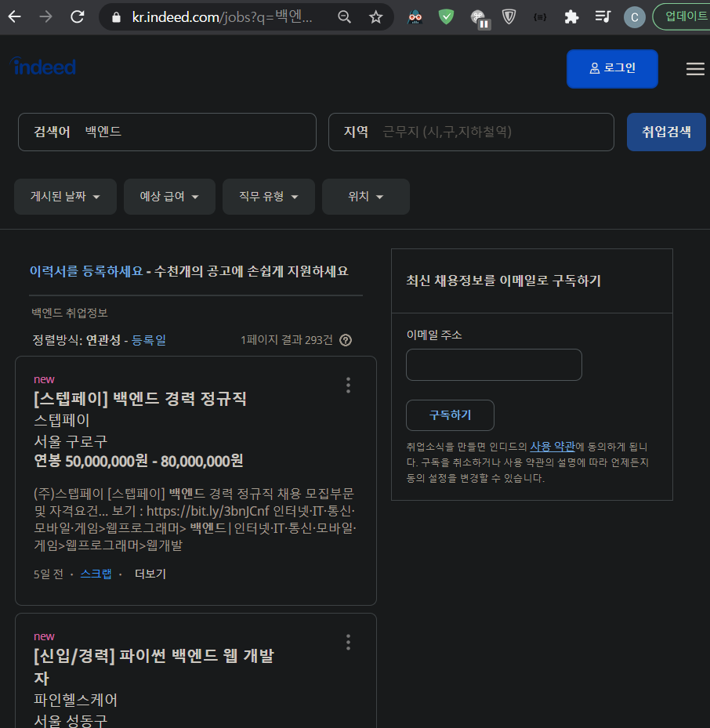The image size is (710, 728).
Task: Click the 1페이지 결과 293건 text
Action: coord(287,340)
